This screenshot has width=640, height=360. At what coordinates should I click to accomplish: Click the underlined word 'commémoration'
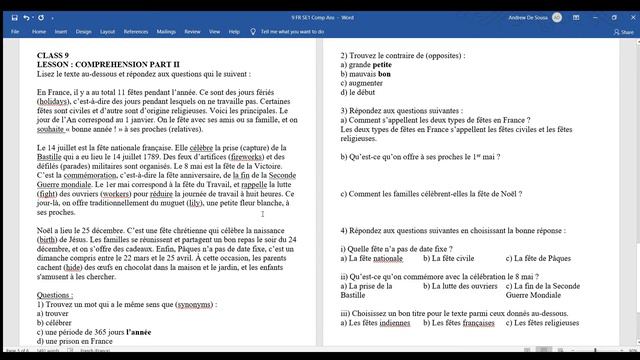click(90, 176)
